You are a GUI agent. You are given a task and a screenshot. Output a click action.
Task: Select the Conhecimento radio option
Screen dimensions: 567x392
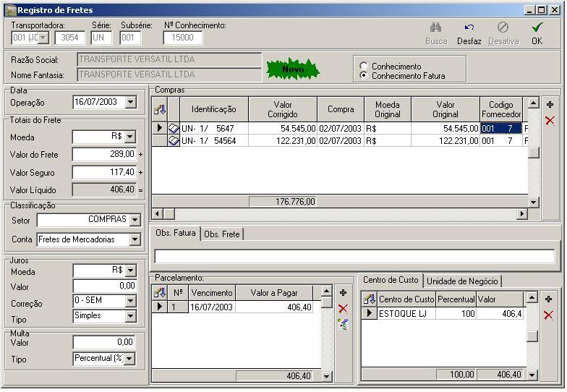tap(364, 67)
